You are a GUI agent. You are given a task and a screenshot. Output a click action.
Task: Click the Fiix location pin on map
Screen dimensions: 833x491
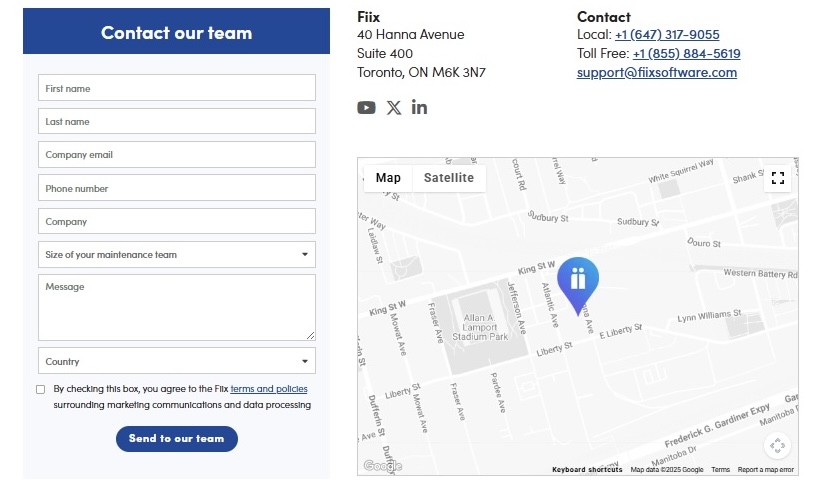tap(578, 285)
